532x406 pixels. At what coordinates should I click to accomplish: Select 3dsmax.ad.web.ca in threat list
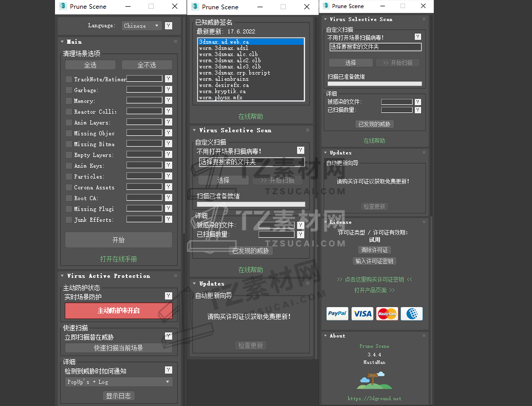click(251, 42)
